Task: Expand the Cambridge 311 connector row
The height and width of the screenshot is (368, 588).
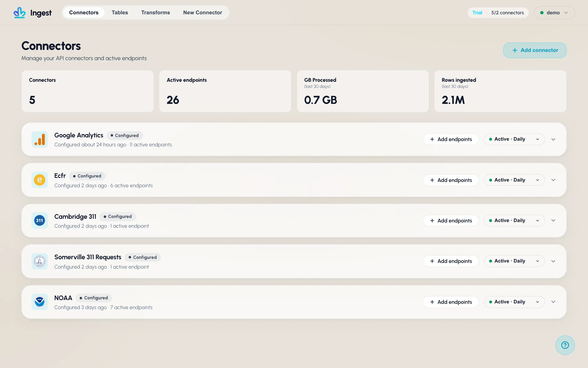Action: (553, 221)
